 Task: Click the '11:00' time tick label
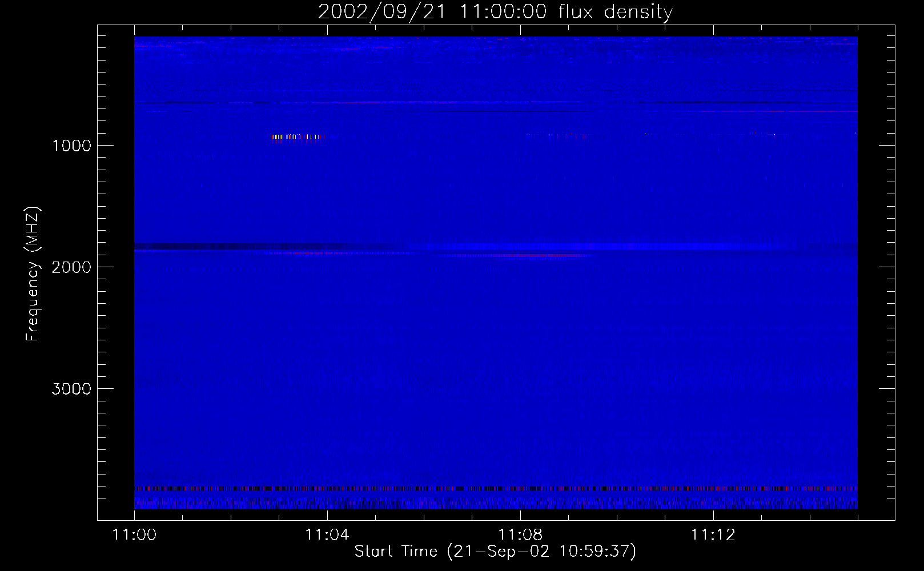pos(134,535)
